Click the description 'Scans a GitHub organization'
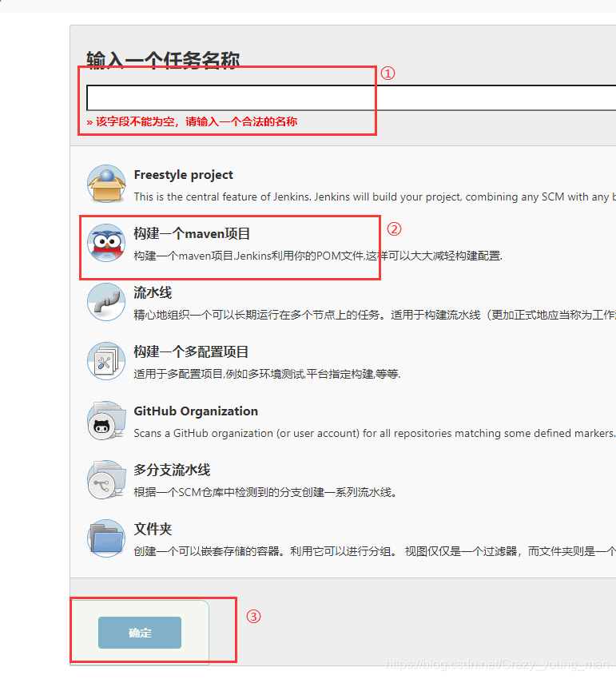This screenshot has width=616, height=679. (x=375, y=433)
